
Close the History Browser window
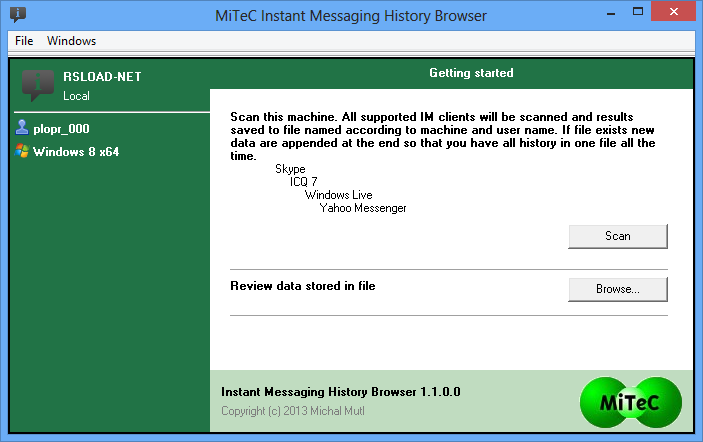tap(673, 12)
